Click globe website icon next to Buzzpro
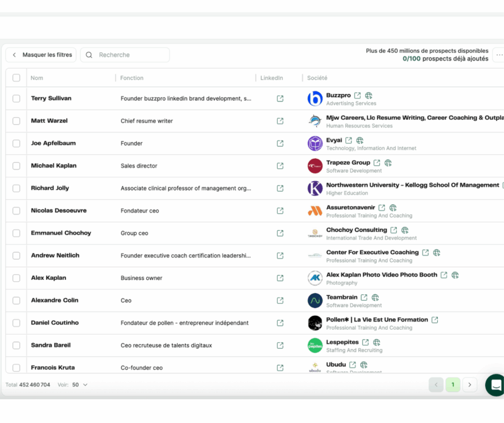This screenshot has height=423, width=504. click(369, 96)
